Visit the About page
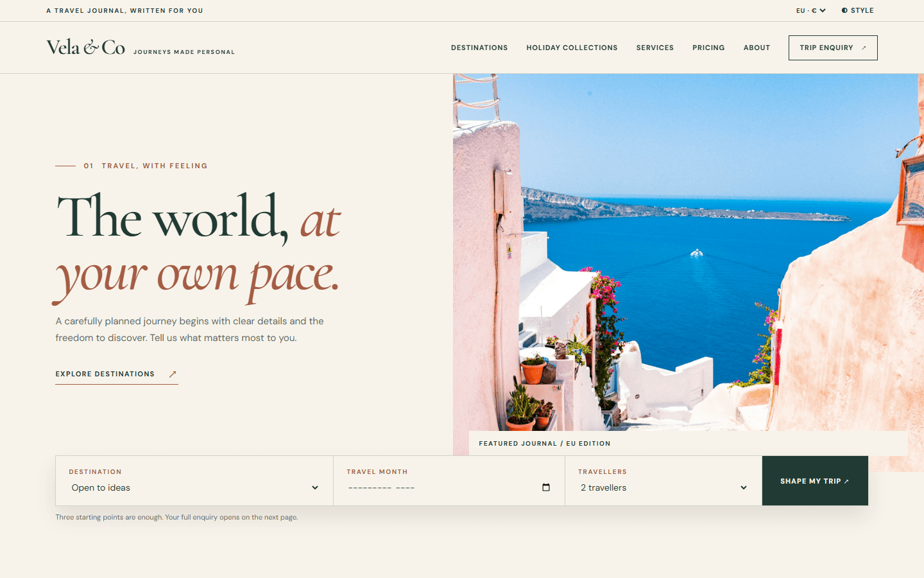 point(757,48)
